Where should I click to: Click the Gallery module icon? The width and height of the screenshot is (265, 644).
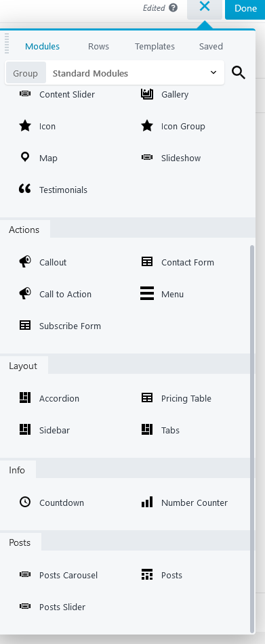[x=146, y=94]
